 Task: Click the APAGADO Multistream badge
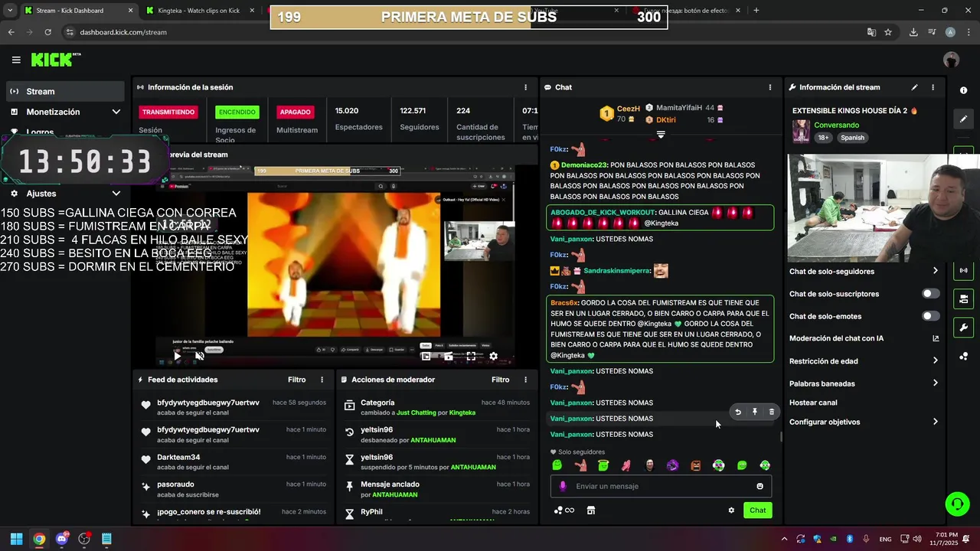click(295, 112)
